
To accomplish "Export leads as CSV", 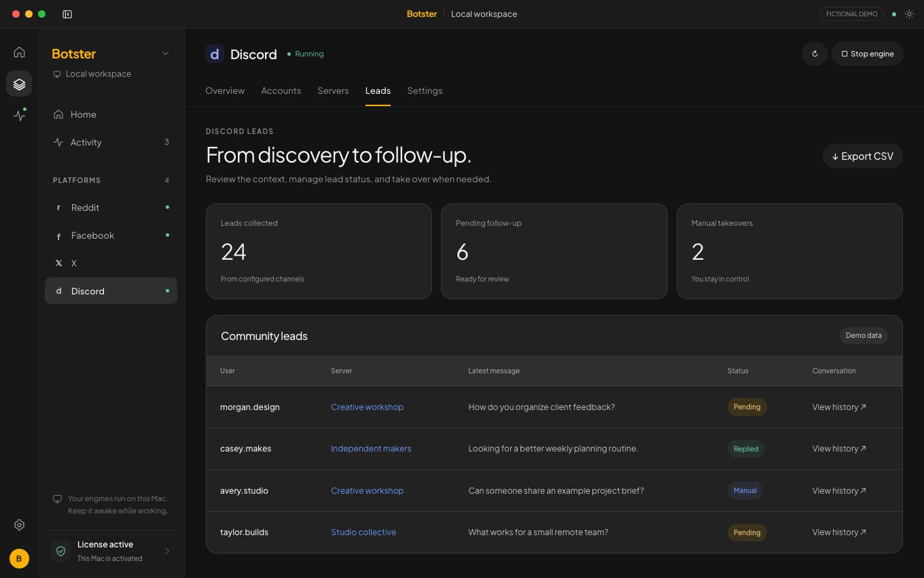I will (863, 156).
